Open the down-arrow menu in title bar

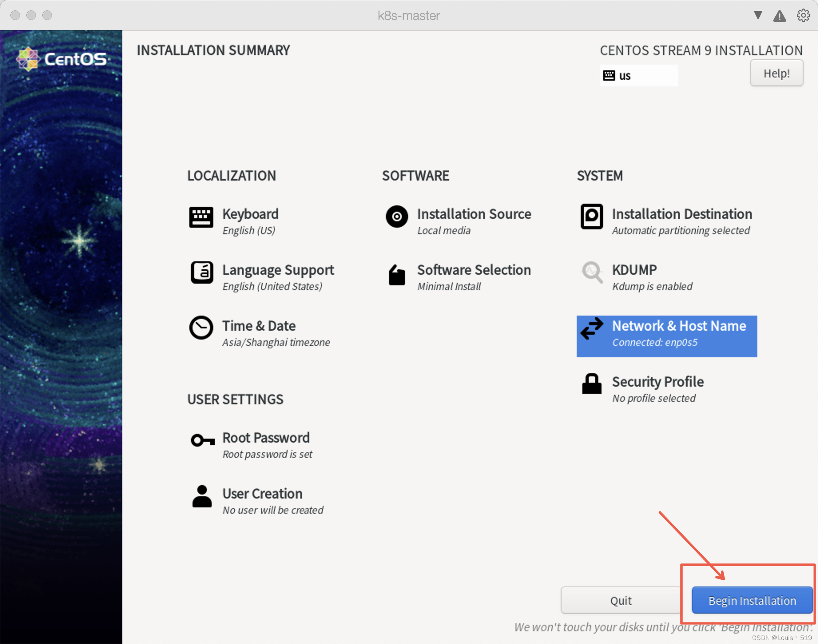(x=758, y=15)
